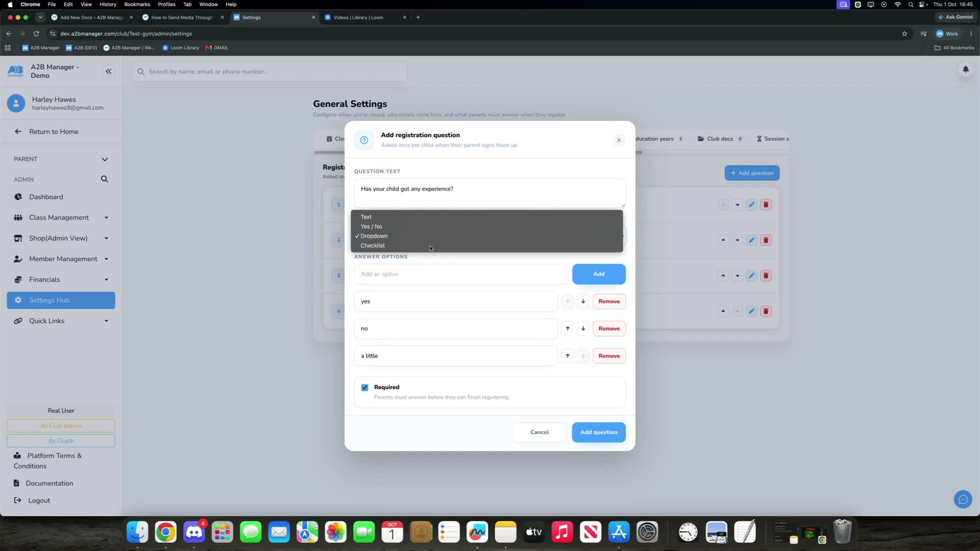Viewport: 980px width, 551px height.
Task: Remove the 'yes' answer option
Action: (x=609, y=302)
